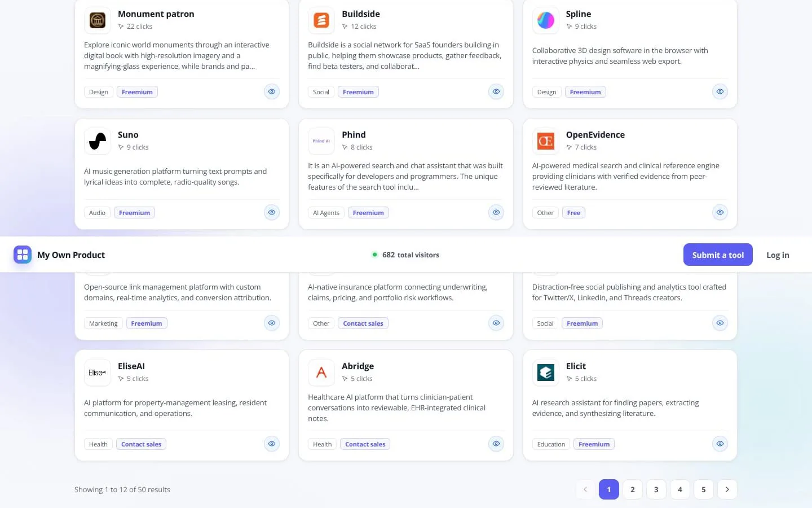Click the Spline colorful logo icon
812x508 pixels.
(x=546, y=20)
